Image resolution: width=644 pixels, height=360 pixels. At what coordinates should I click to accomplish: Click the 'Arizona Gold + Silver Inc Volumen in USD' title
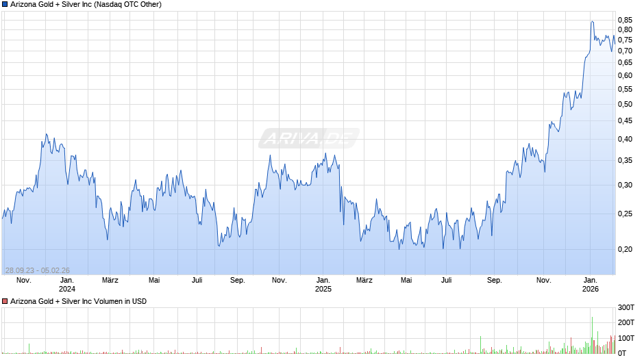point(79,301)
